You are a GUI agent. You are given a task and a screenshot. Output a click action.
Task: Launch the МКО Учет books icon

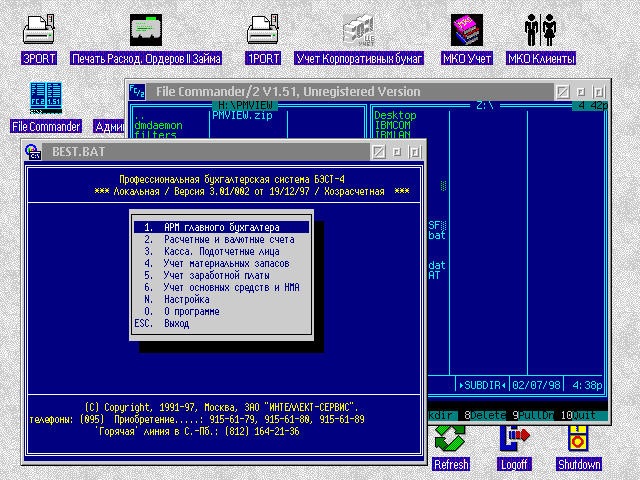[467, 30]
